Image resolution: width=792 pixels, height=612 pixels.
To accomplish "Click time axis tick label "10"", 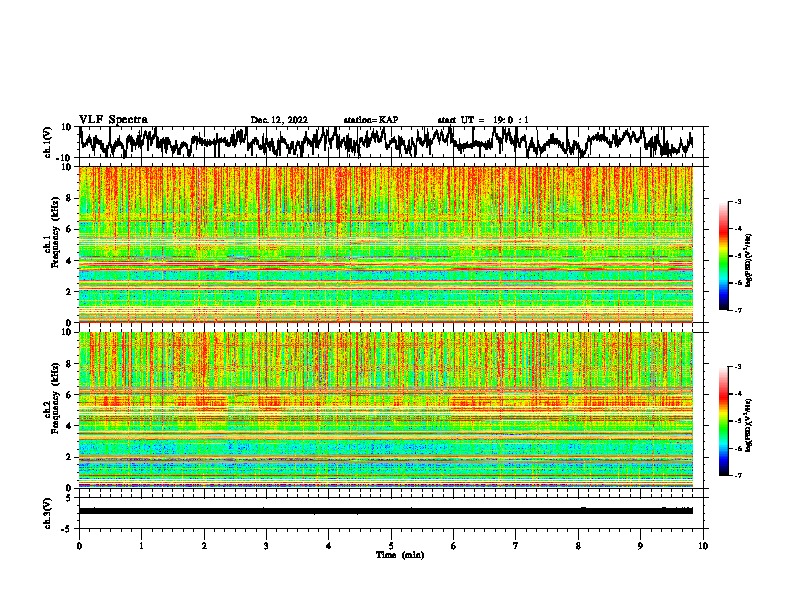I will [x=703, y=546].
